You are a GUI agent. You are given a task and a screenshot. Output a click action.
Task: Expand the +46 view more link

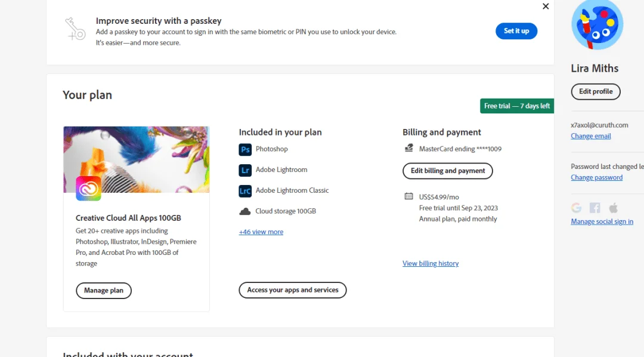pyautogui.click(x=261, y=232)
